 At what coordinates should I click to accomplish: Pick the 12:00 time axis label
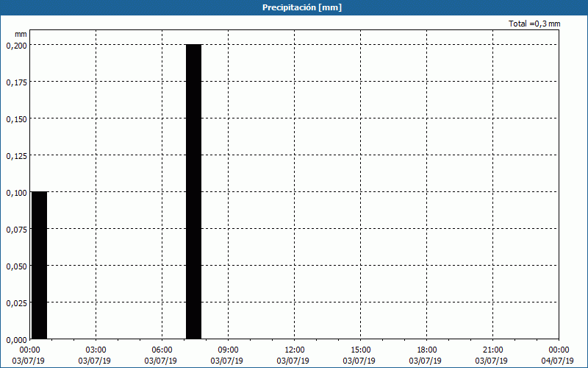coord(295,350)
